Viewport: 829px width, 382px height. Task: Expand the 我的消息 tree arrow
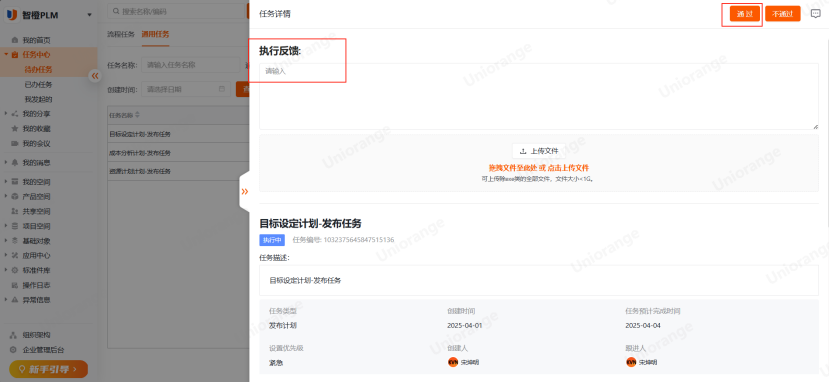[x=6, y=163]
